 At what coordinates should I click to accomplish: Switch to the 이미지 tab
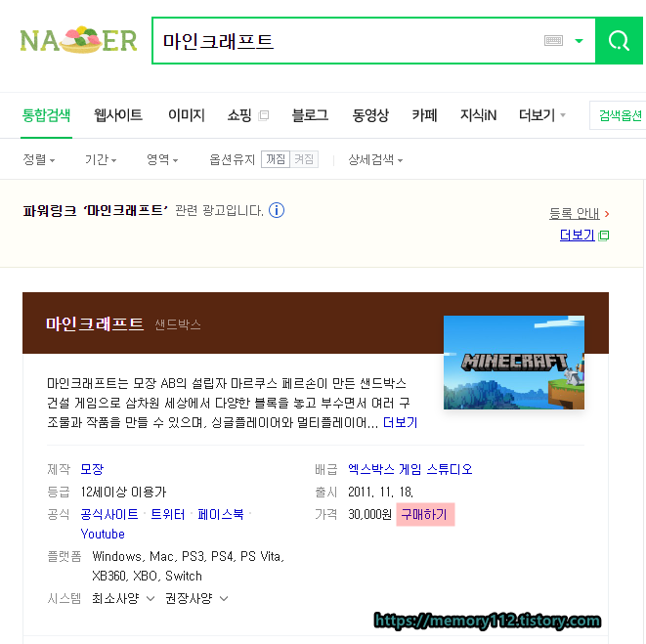187,115
